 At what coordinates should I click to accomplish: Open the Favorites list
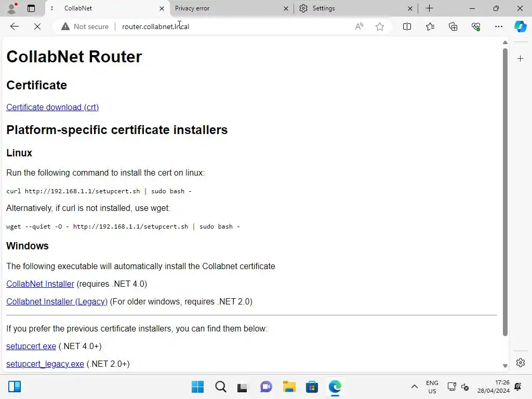click(x=430, y=26)
